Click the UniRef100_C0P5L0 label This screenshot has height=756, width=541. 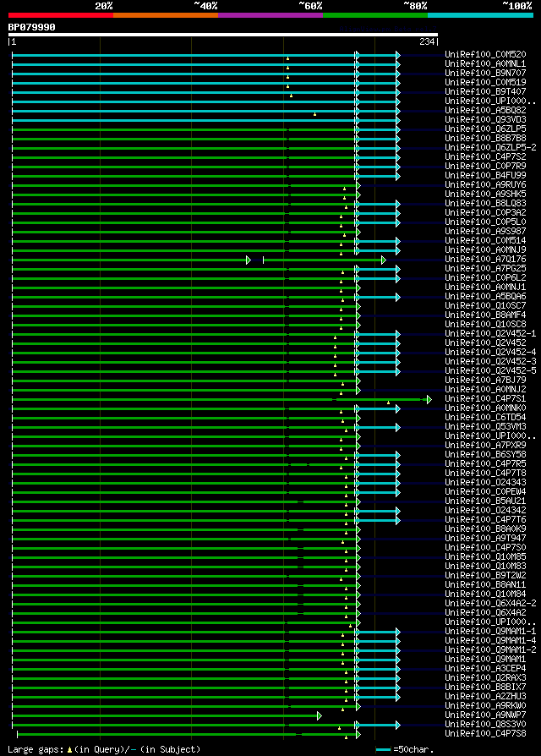[485, 222]
